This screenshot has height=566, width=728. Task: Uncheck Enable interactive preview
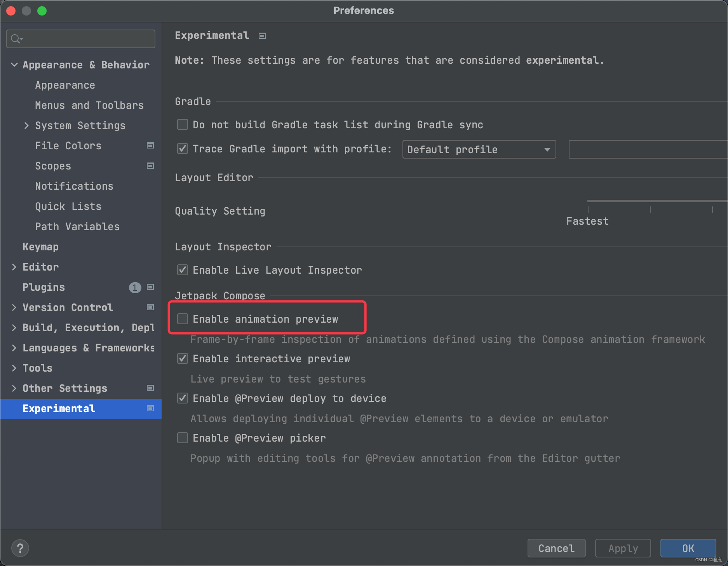[183, 358]
